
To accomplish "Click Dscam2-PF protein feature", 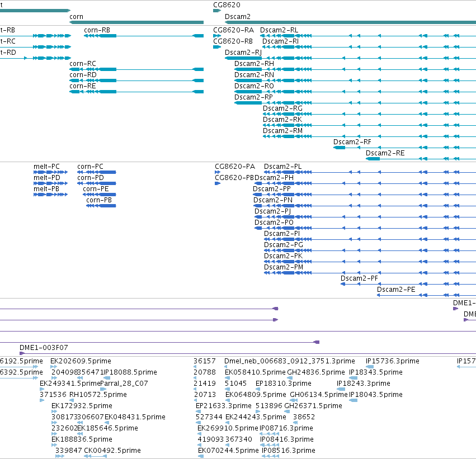I will 359,279.
